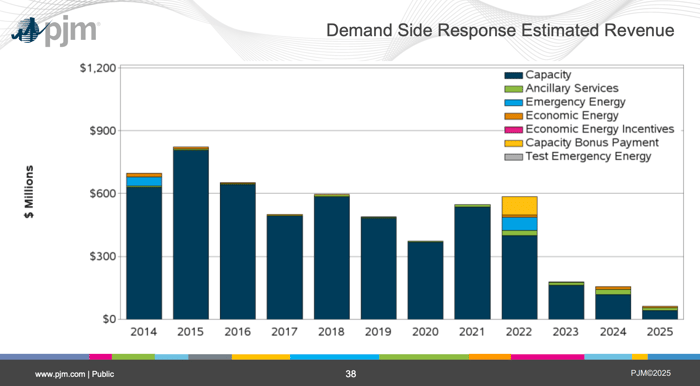Click the 2021 Capacity bar
700x386 pixels.
[x=473, y=263]
